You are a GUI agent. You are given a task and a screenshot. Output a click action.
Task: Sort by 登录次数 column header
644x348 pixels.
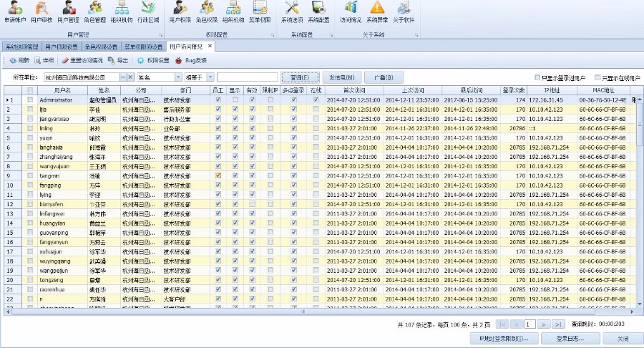click(513, 90)
